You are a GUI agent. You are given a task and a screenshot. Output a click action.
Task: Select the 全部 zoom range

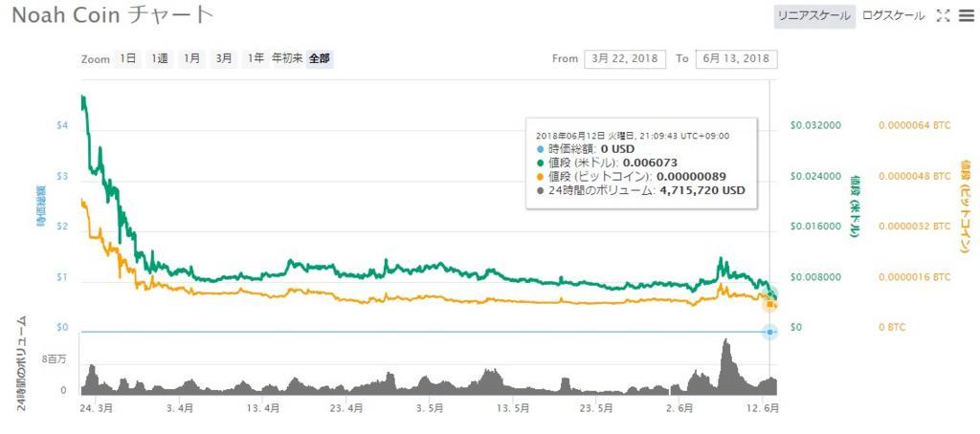320,58
